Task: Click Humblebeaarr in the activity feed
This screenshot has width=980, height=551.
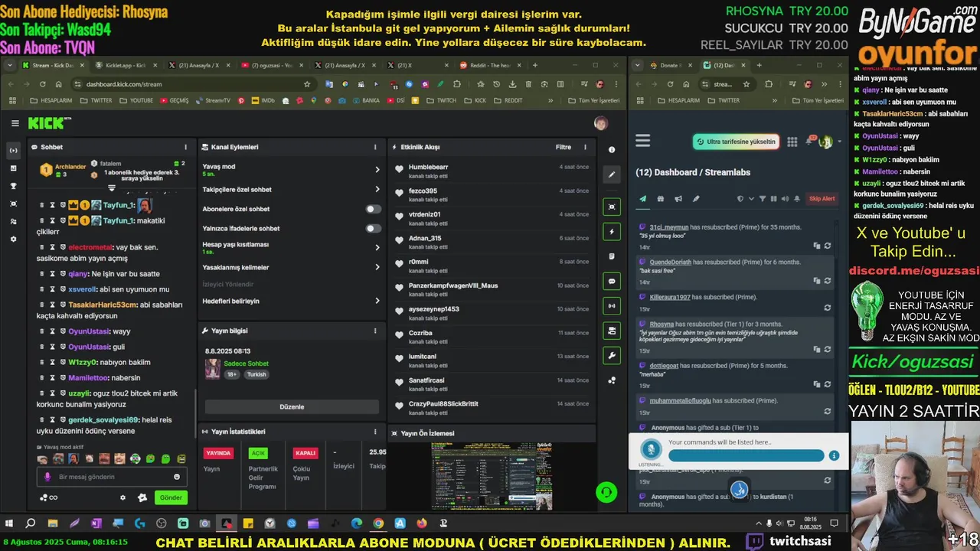Action: click(429, 167)
